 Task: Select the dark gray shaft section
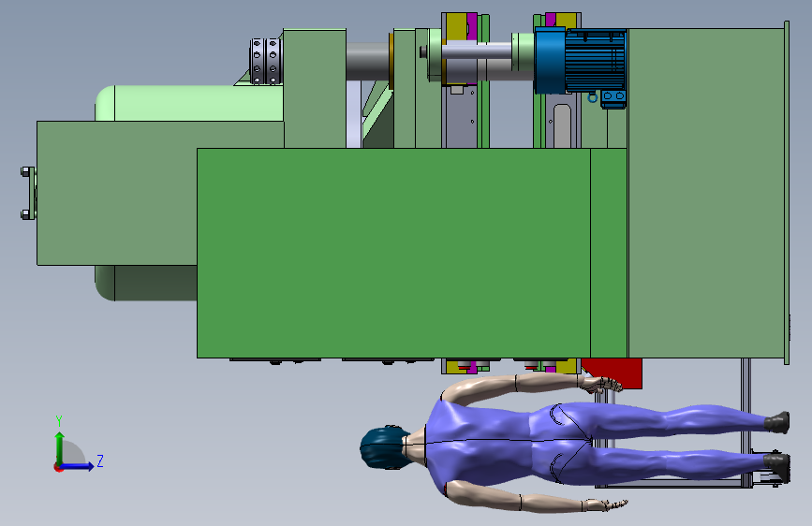click(367, 61)
